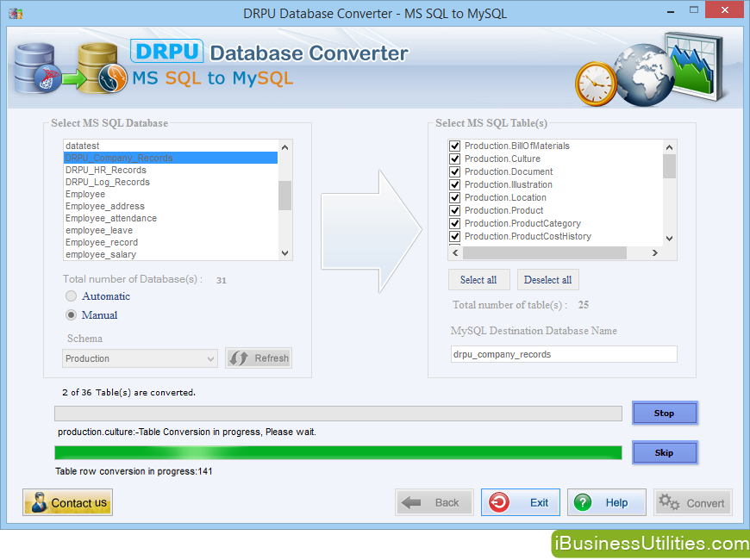Screen dimensions: 750x560
Task: Click table list vertical scrollbar thumb
Action: [x=670, y=166]
